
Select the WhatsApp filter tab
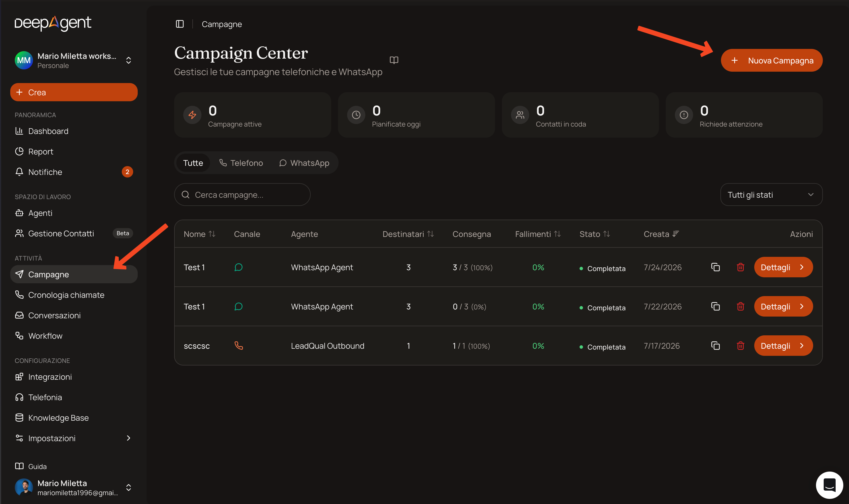coord(304,163)
